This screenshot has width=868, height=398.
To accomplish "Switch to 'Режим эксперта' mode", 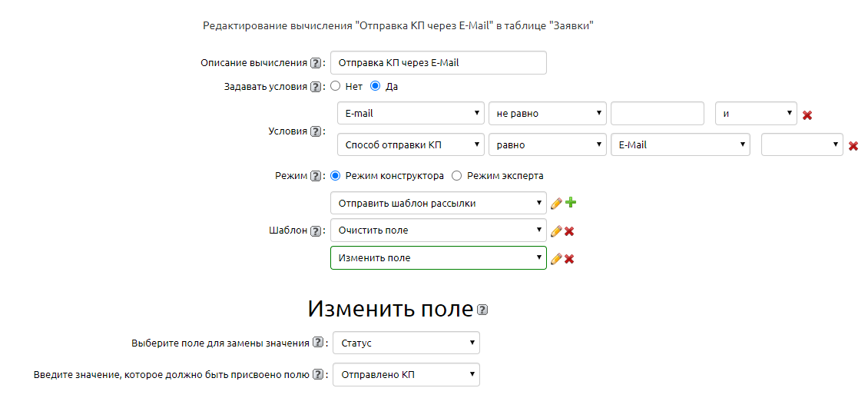I will 456,176.
